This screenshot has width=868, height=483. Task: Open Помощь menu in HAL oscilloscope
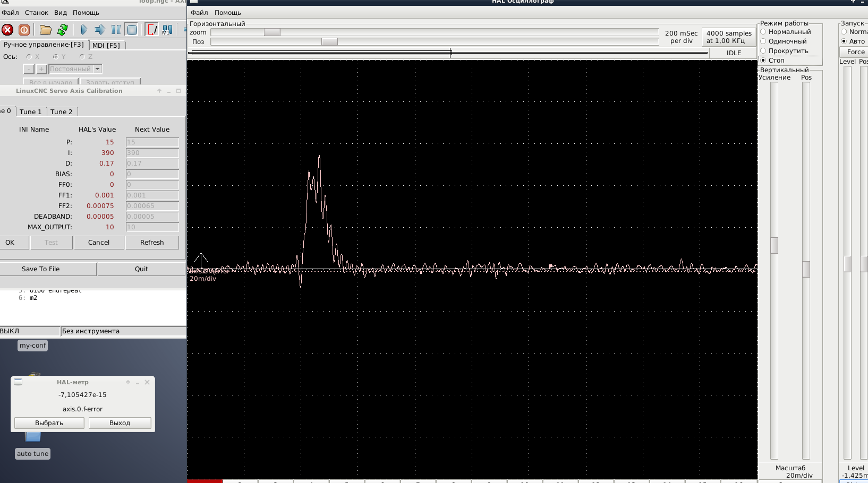pos(228,13)
